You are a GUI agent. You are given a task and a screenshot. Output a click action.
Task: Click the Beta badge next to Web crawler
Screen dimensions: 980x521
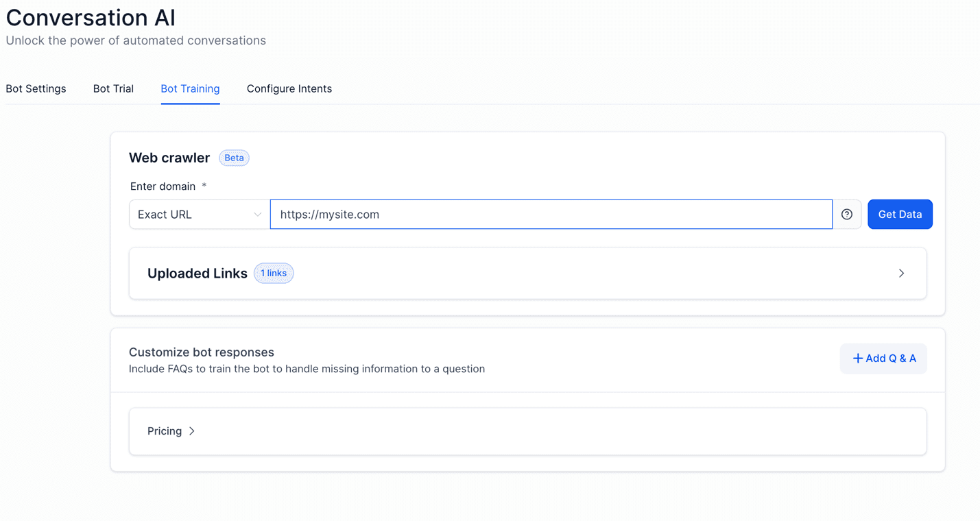tap(234, 158)
